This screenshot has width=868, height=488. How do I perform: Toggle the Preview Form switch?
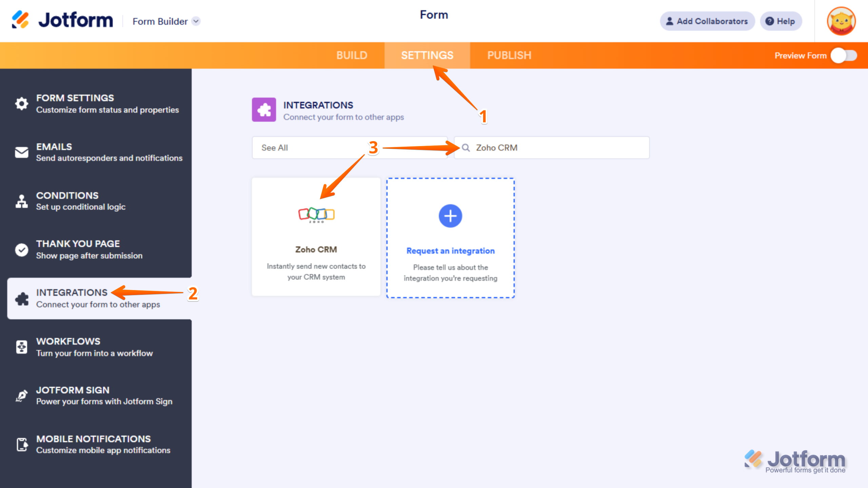click(844, 56)
